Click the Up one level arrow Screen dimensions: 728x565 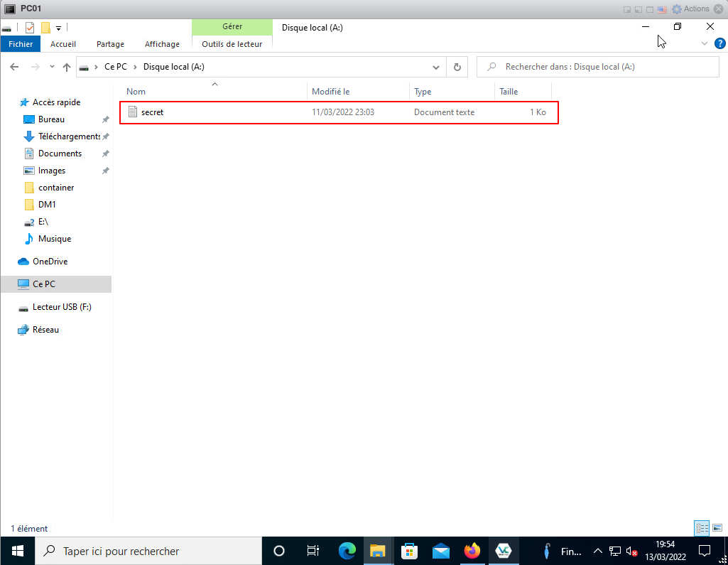[x=67, y=67]
